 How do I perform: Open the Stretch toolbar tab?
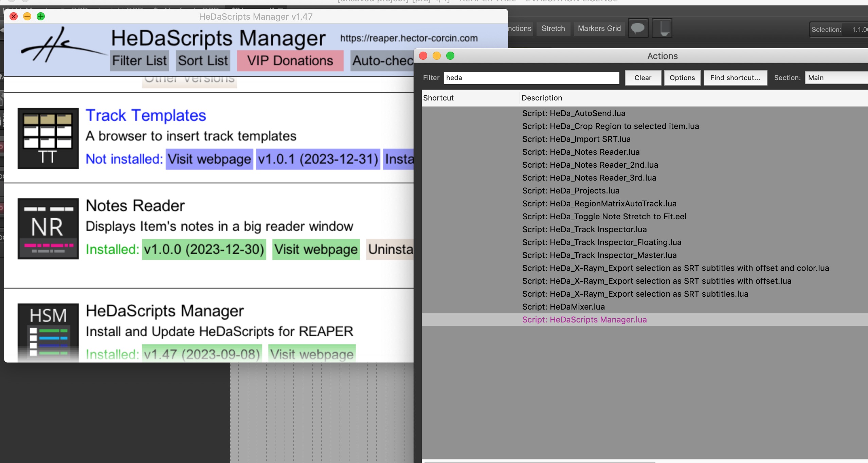[553, 29]
